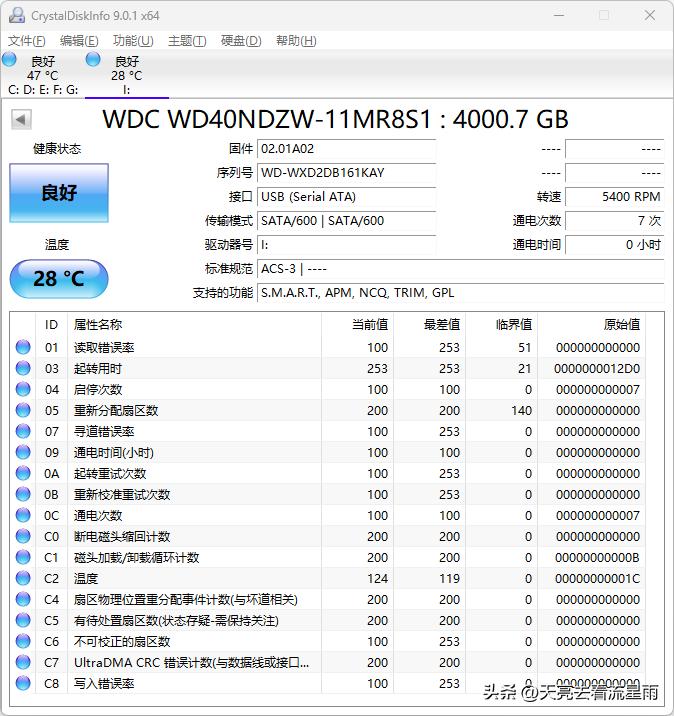Click the 临界值 column header
This screenshot has height=716, width=674.
click(502, 325)
